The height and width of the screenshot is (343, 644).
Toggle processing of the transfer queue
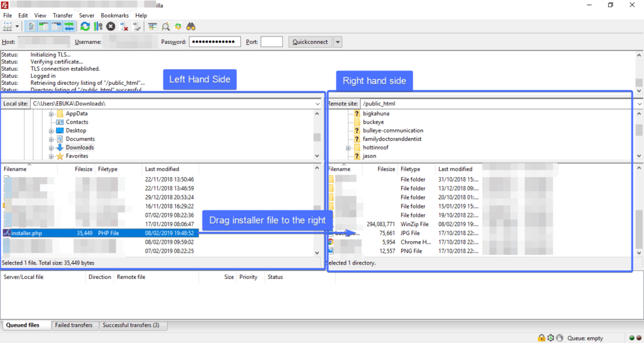[97, 26]
